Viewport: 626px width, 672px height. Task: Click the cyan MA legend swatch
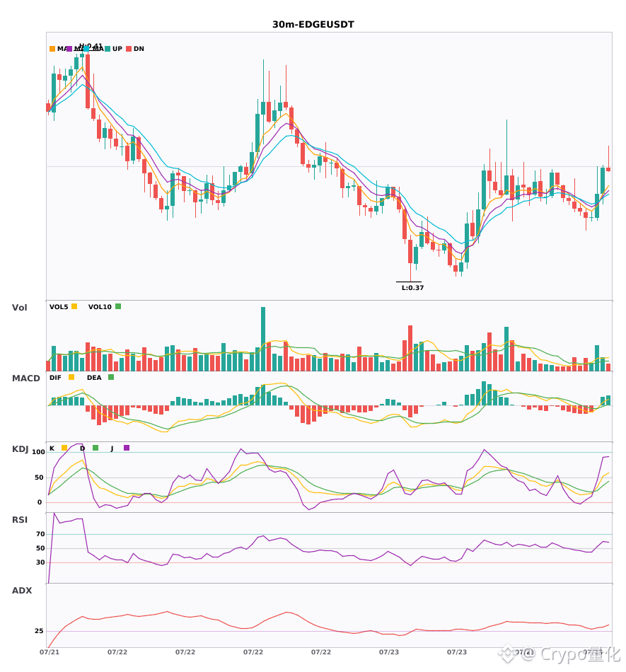(x=86, y=49)
